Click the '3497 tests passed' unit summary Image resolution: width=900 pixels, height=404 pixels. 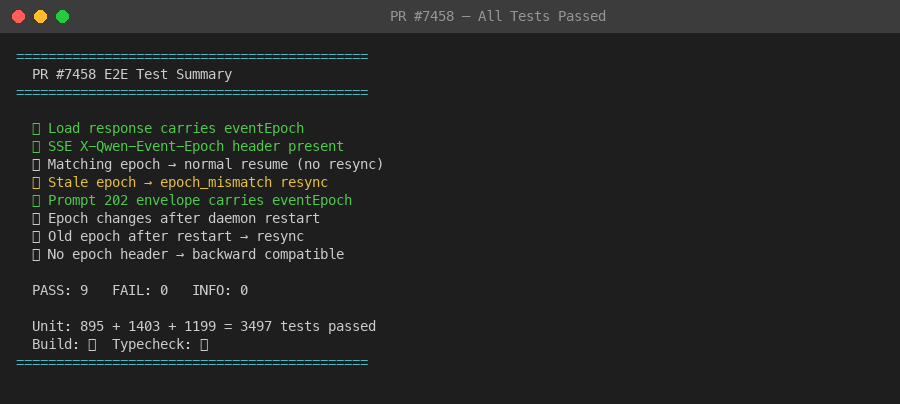[x=308, y=327]
